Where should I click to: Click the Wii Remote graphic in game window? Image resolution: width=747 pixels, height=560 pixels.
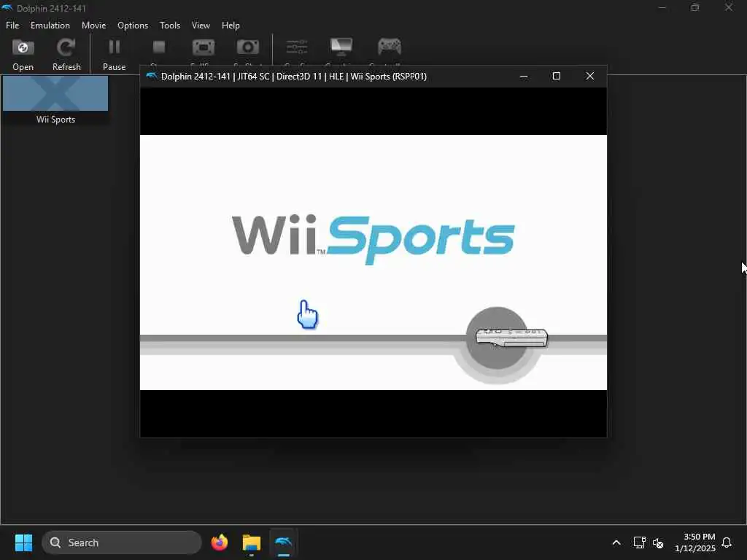point(511,338)
